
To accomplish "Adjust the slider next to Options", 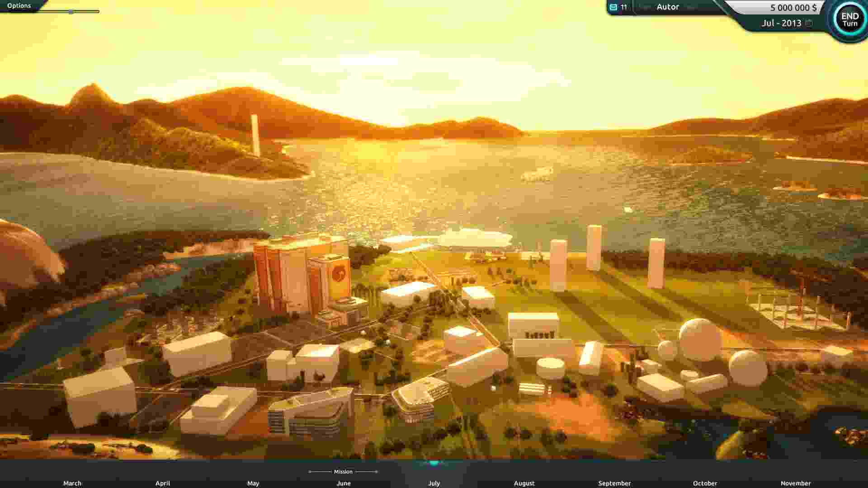I will [x=71, y=12].
